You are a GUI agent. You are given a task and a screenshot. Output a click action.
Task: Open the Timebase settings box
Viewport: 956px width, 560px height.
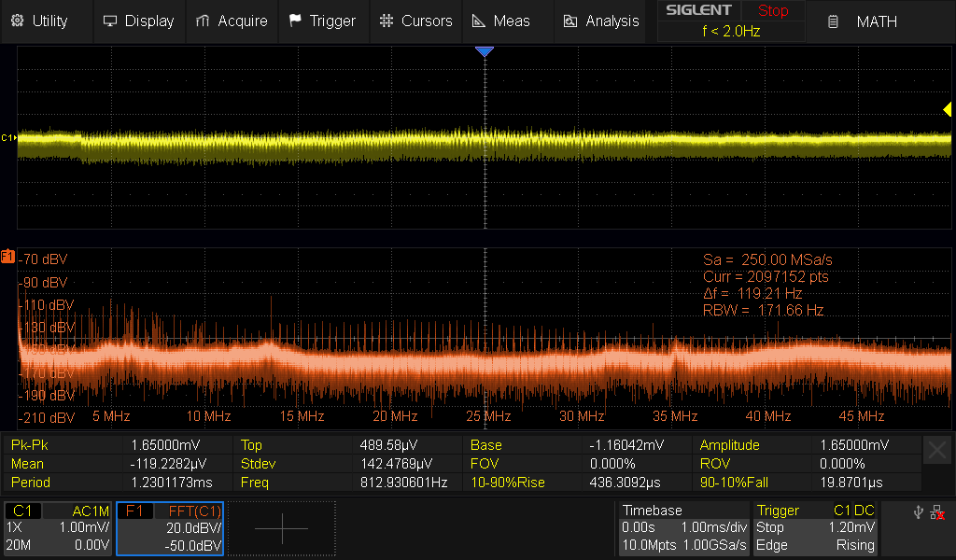pyautogui.click(x=683, y=528)
